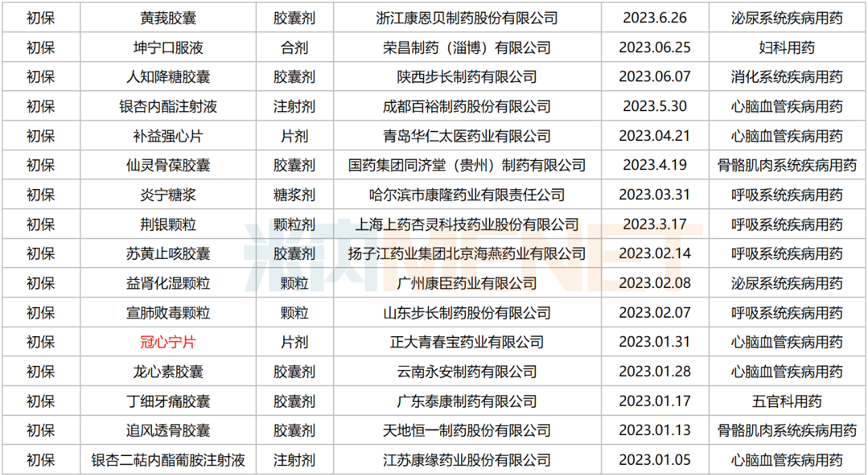Click date 2023.01.31
This screenshot has height=475, width=868.
click(655, 342)
